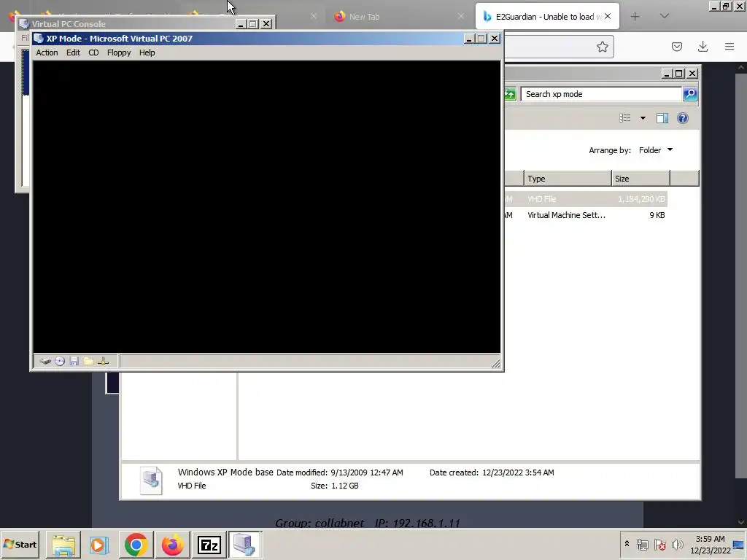The width and height of the screenshot is (747, 560).
Task: Click the hard disk activity icon in the Virtual PC status bar
Action: coord(45,362)
